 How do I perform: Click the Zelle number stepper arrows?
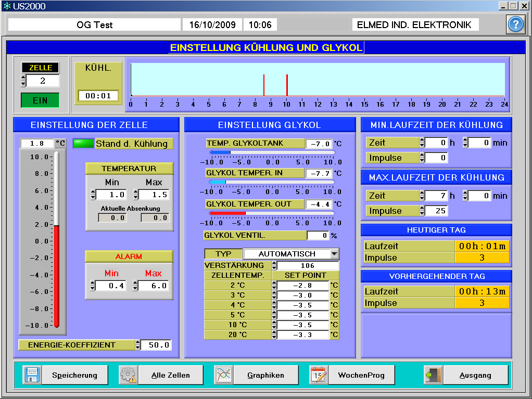pos(23,81)
